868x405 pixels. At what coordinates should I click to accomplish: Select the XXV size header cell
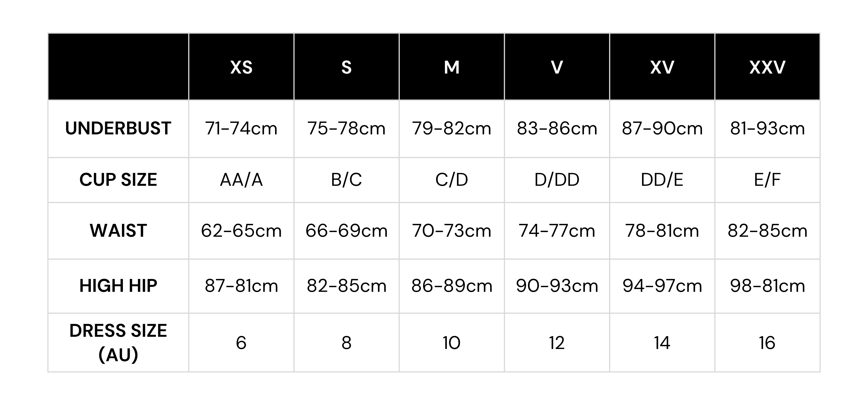[767, 67]
